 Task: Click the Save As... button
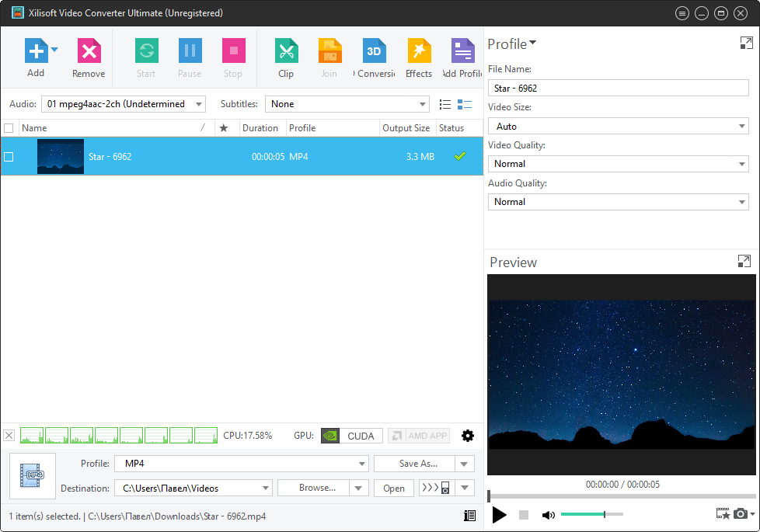(414, 464)
